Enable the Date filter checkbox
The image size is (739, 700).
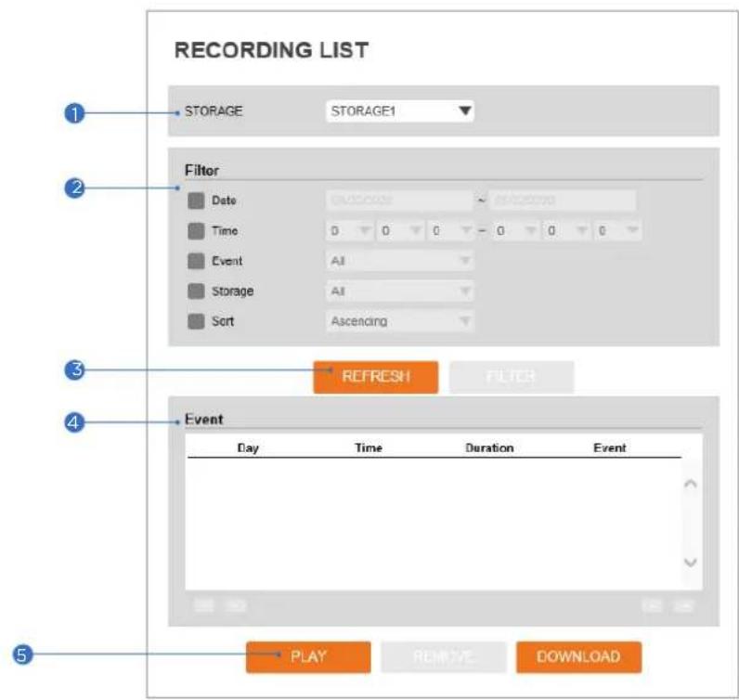point(196,201)
